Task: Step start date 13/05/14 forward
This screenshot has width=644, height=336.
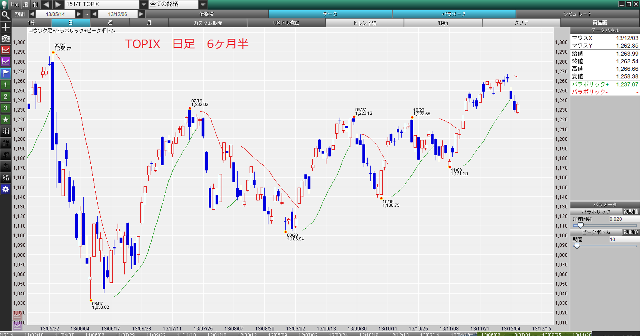Action: (x=79, y=14)
